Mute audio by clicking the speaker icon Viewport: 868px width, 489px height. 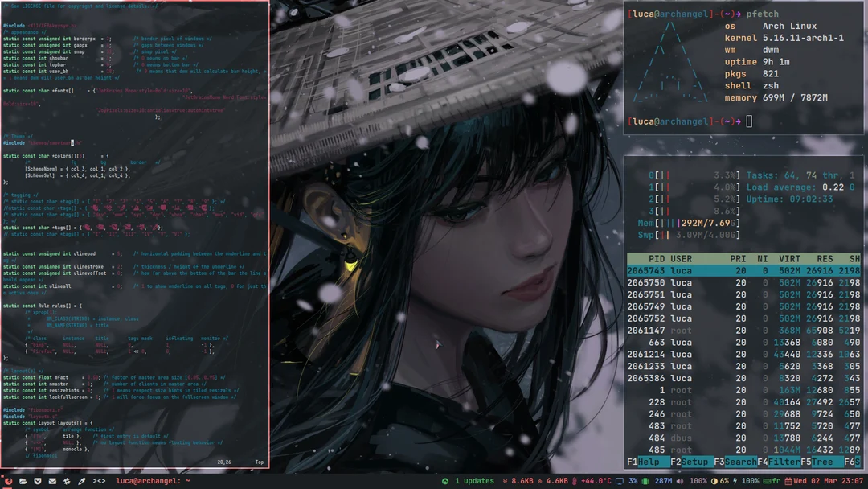680,481
